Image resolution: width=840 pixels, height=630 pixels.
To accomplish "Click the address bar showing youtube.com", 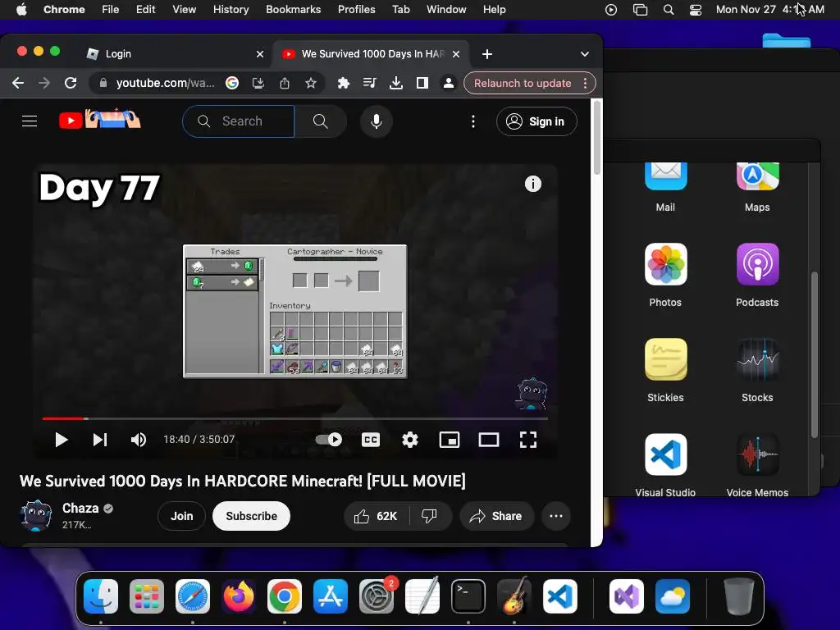I will (165, 83).
